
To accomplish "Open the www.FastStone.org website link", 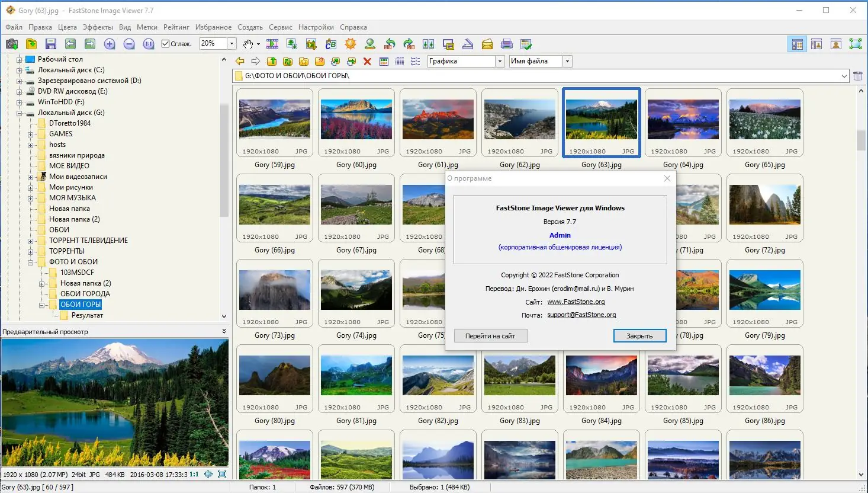I will 575,302.
